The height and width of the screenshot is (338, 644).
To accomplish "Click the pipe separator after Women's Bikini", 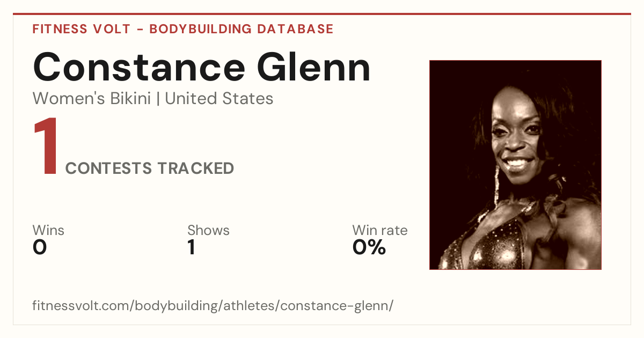I will (x=158, y=99).
